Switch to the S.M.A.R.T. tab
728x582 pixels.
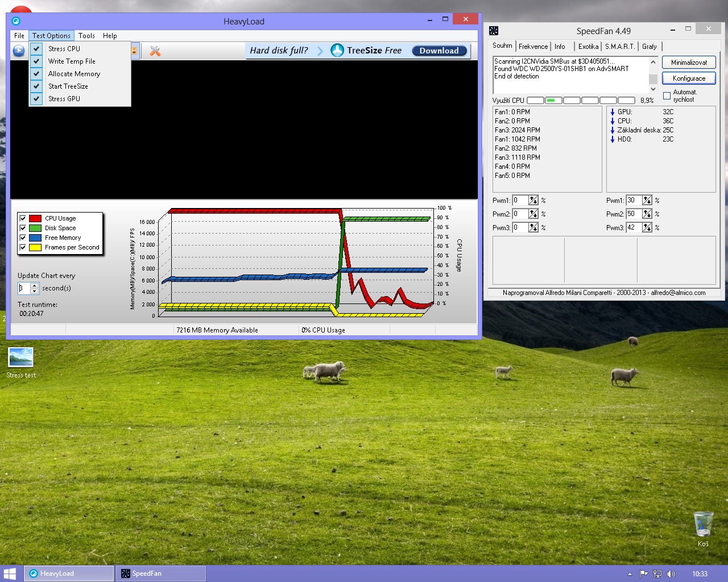pos(619,47)
